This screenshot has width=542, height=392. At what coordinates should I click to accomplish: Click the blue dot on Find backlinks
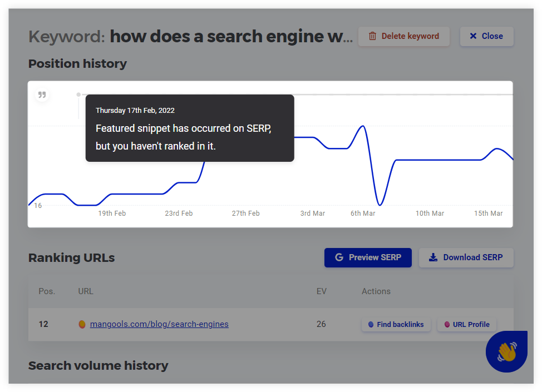[x=371, y=325]
